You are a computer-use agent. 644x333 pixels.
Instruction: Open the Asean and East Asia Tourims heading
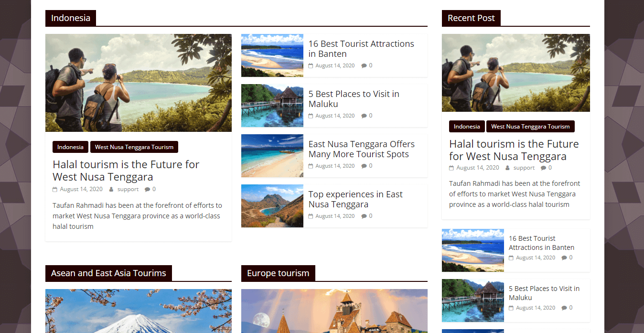point(108,273)
